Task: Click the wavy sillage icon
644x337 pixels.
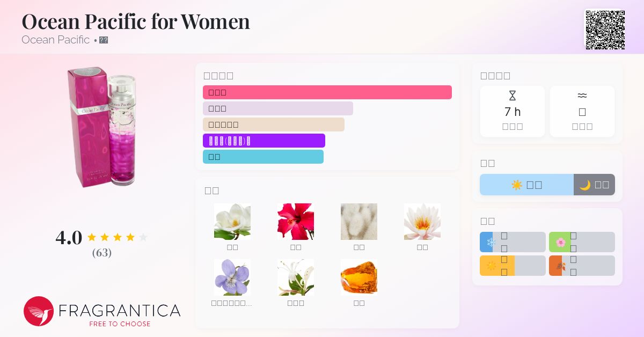Action: tap(582, 96)
